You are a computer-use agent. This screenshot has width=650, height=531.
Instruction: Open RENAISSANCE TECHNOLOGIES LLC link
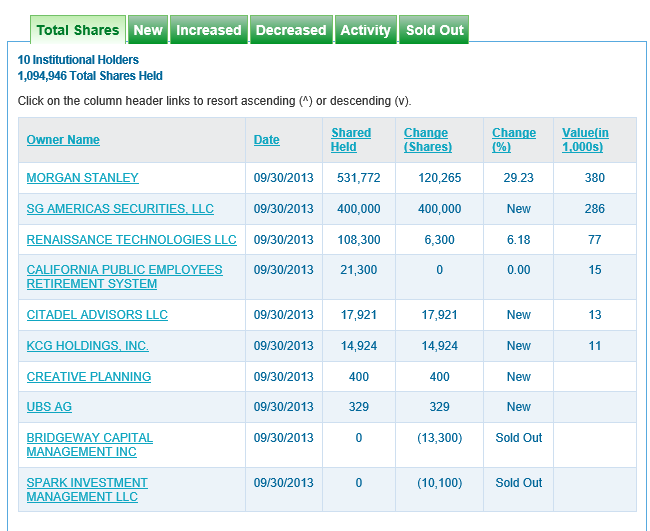[131, 240]
